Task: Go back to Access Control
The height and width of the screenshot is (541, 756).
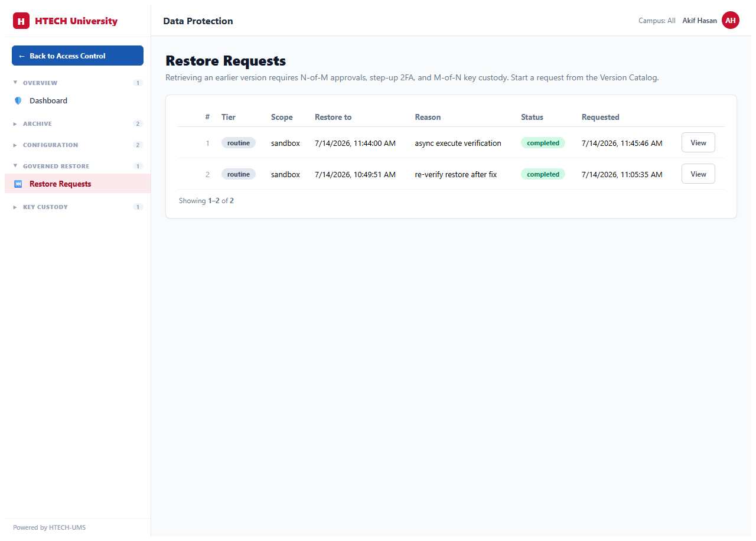Action: point(77,56)
